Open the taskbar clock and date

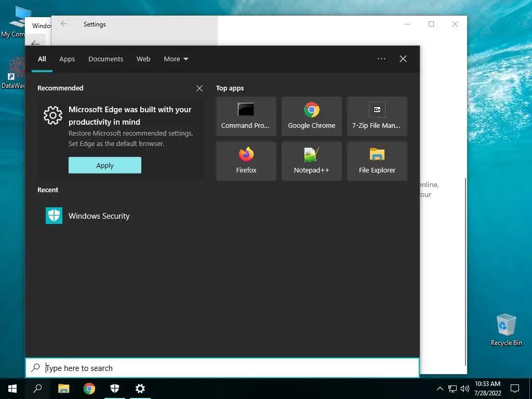487,389
